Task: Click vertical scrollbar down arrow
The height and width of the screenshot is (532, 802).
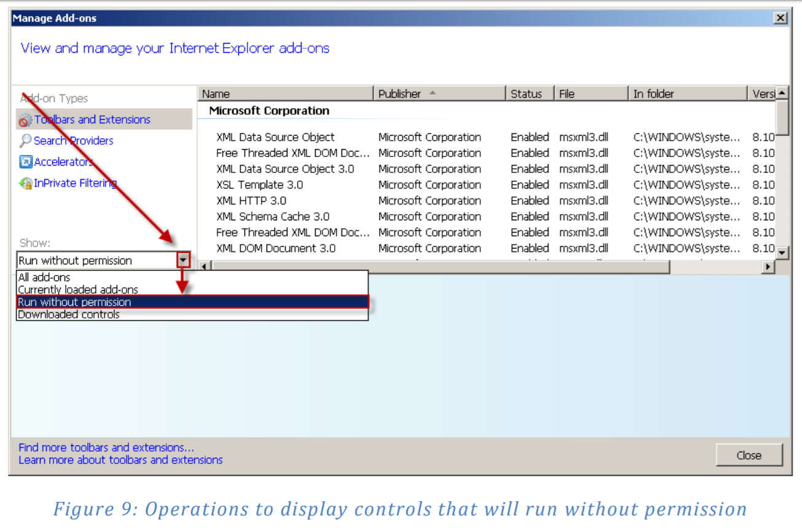Action: [782, 252]
